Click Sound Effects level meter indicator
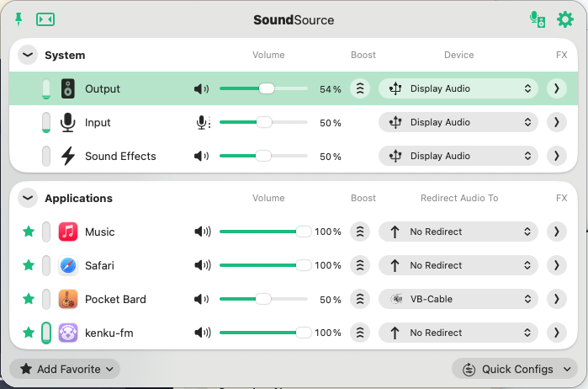 pyautogui.click(x=46, y=156)
